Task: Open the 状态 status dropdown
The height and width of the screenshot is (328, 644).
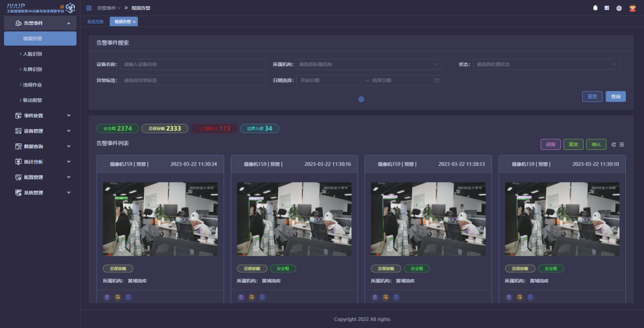Action: [x=546, y=64]
